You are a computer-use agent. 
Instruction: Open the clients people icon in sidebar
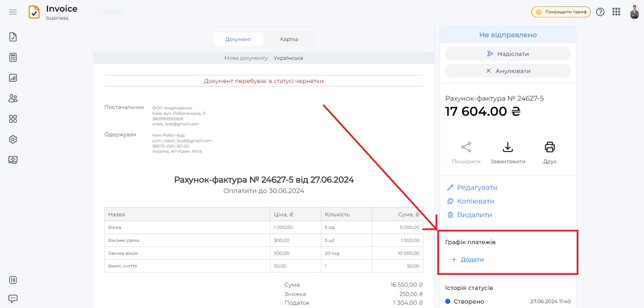coord(13,98)
